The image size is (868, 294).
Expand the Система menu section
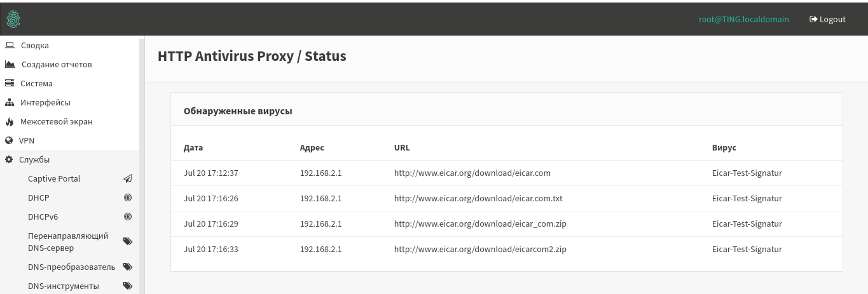[x=36, y=84]
